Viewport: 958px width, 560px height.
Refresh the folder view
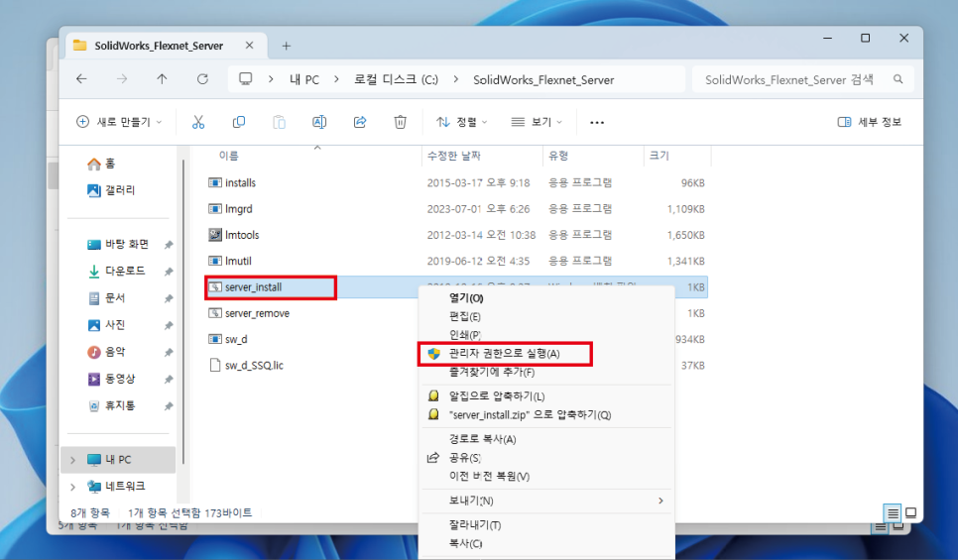coord(202,78)
